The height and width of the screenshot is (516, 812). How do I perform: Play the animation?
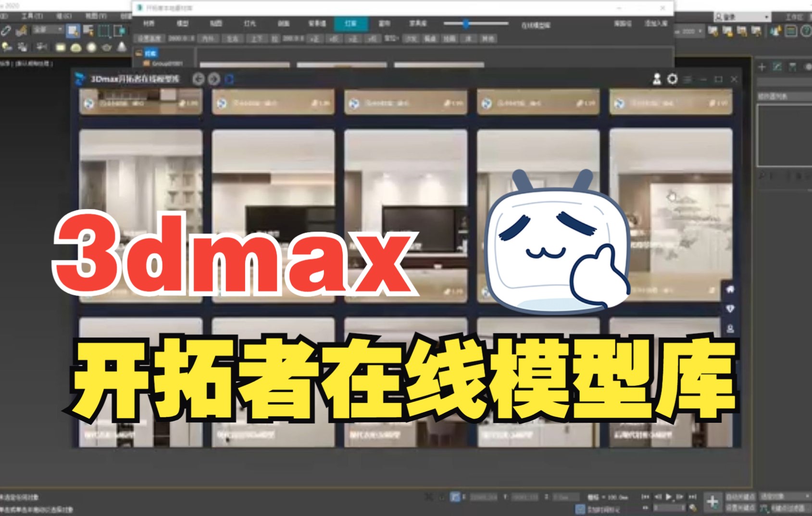669,496
